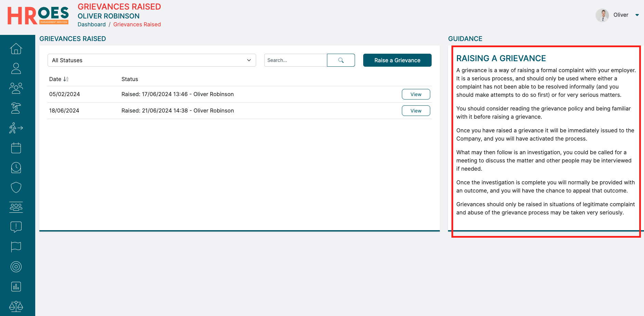Viewport: 644px width, 316px height.
Task: Click into the Search text field
Action: (x=295, y=60)
